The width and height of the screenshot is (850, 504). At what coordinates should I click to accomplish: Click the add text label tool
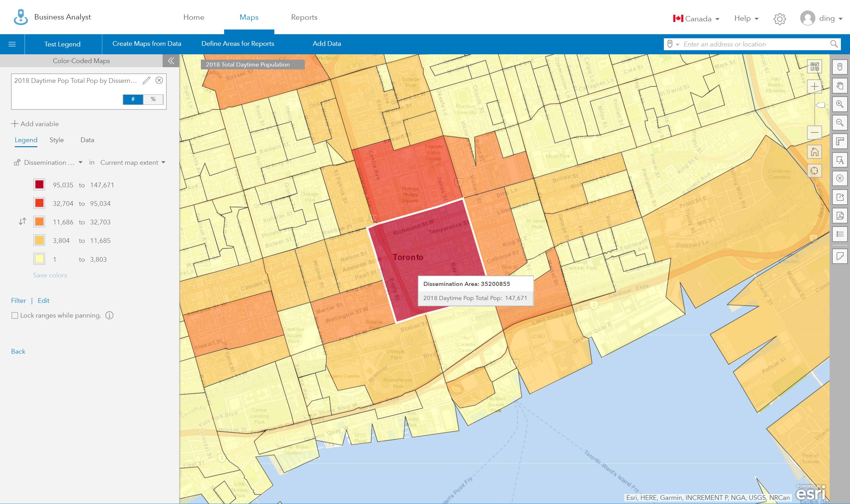(840, 160)
